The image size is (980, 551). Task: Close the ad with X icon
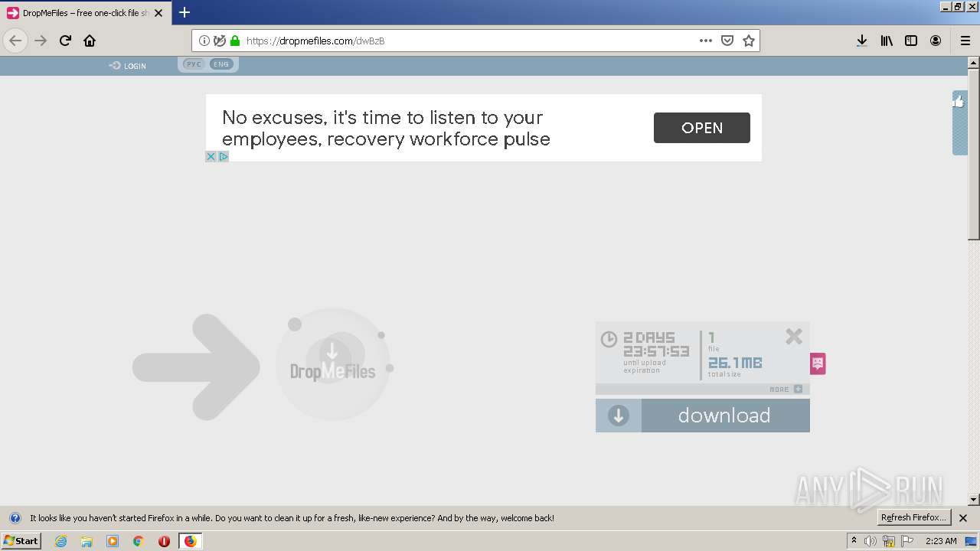point(211,156)
